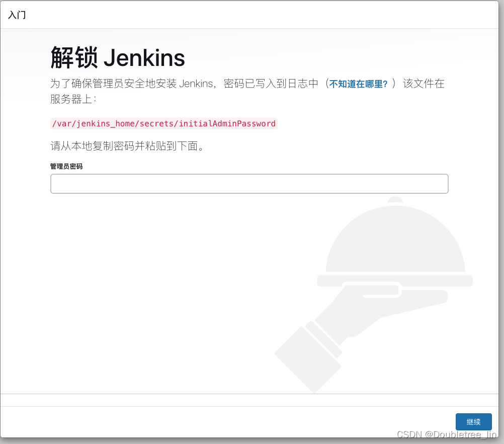Click the 解锁 Jenkins heading

click(x=118, y=57)
